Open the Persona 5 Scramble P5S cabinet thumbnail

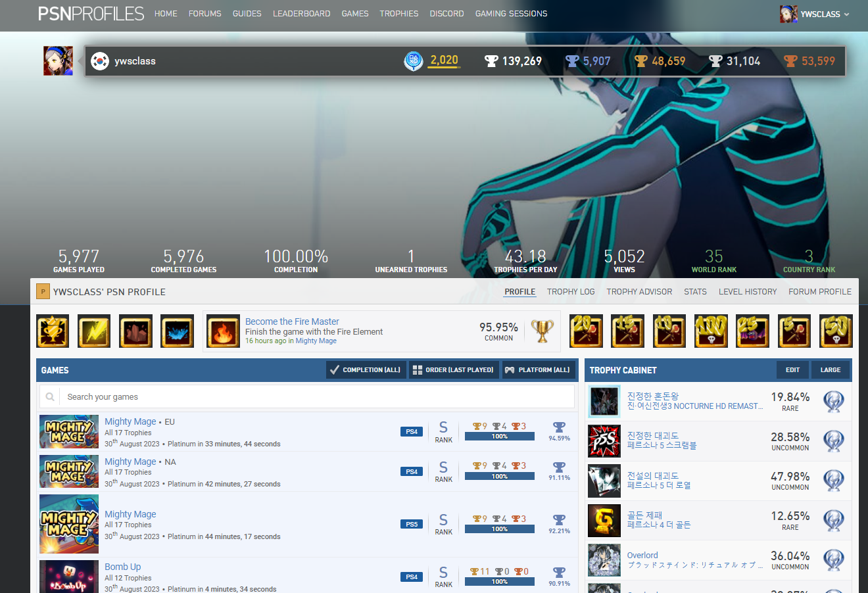604,441
